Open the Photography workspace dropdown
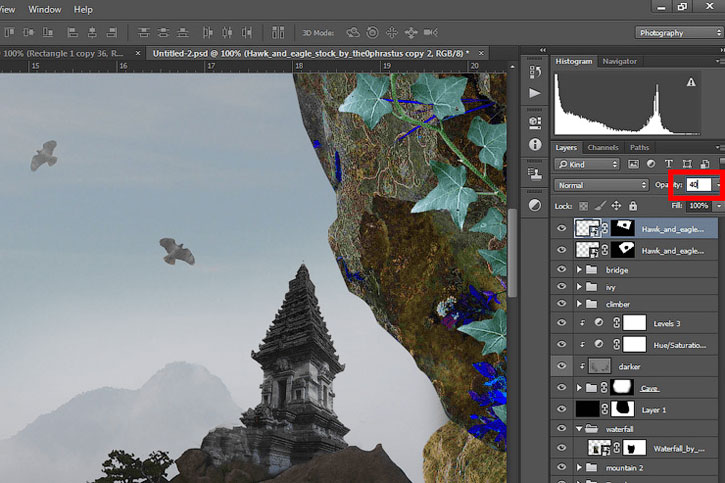This screenshot has height=483, width=725. [x=679, y=33]
